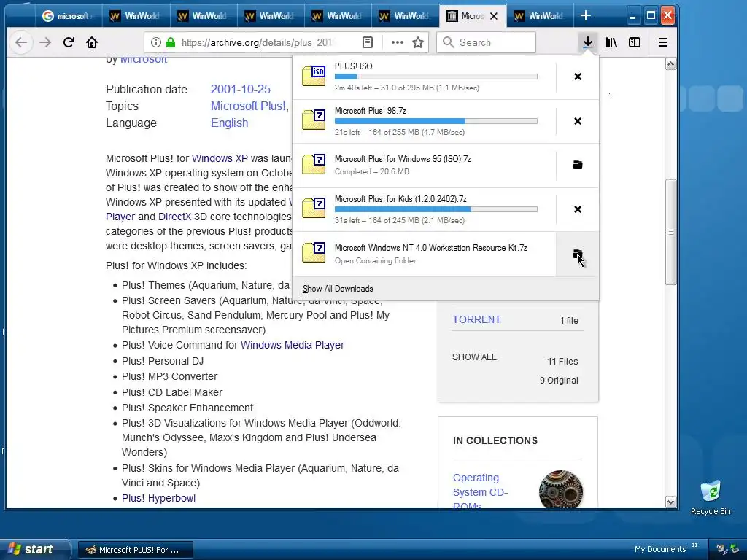Open page actions three-dots menu
This screenshot has width=747, height=560.
[x=398, y=42]
